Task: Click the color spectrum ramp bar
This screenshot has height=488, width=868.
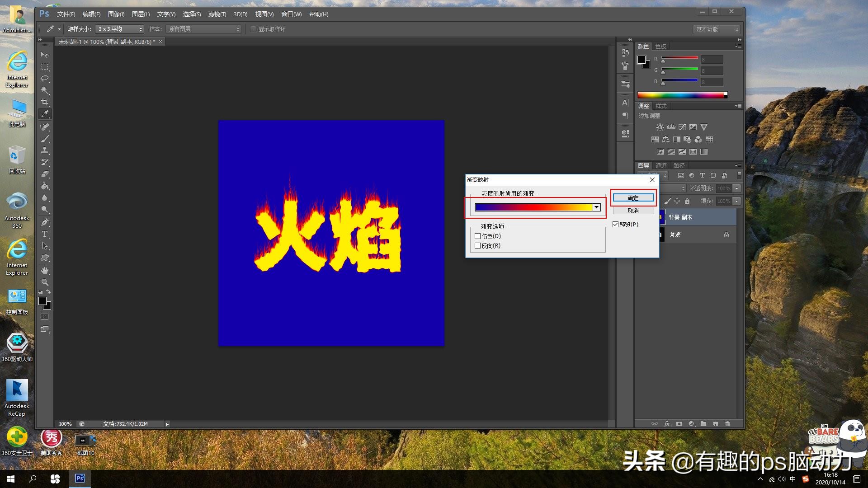Action: [x=680, y=95]
